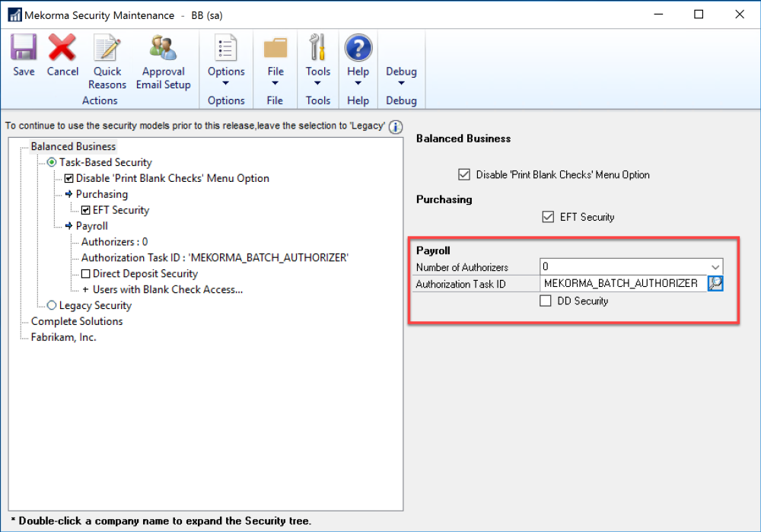761x532 pixels.
Task: Uncheck right-panel Disable 'Print Blank Checks' Menu Option
Action: coord(464,174)
